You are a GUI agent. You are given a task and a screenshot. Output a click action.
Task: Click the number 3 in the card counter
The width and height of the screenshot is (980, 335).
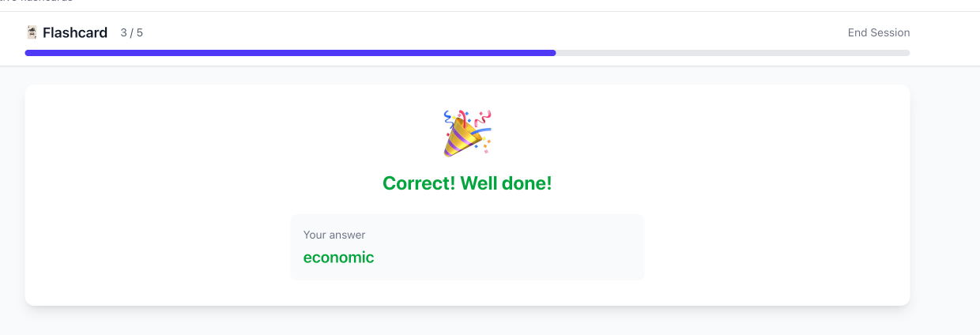pos(123,32)
